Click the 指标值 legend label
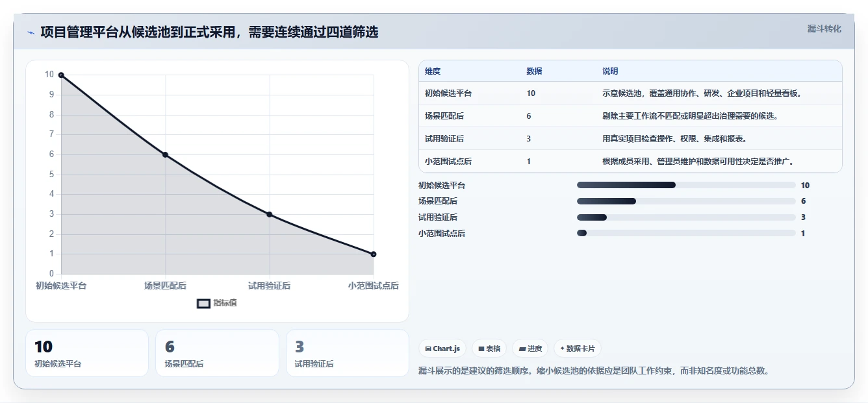The height and width of the screenshot is (403, 868). [225, 303]
